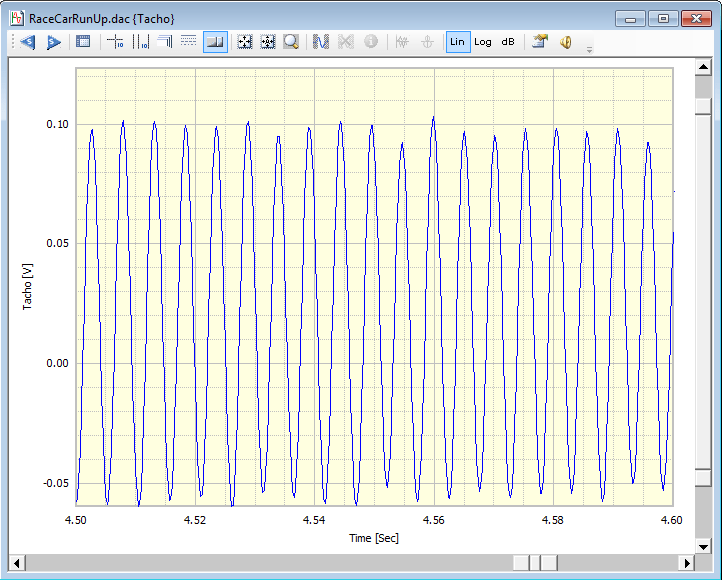
Task: Click the RaceCarRunUp.dac title bar document icon
Action: (18, 18)
